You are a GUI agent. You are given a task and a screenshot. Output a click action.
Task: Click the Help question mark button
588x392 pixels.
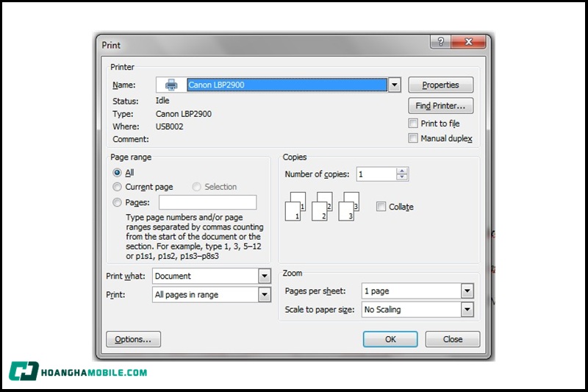[x=440, y=42]
